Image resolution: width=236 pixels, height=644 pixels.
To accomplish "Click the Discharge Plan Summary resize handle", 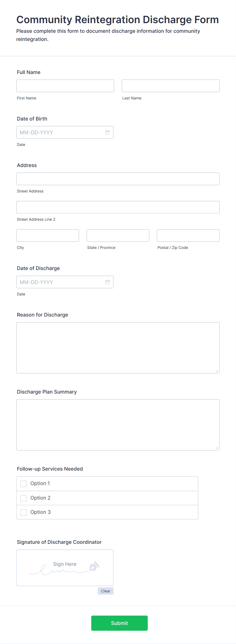I will tap(217, 448).
